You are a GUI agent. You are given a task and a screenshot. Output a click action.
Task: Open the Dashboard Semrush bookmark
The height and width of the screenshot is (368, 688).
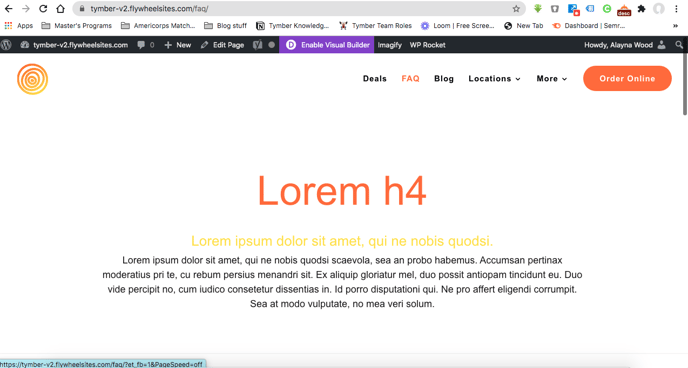(x=589, y=26)
